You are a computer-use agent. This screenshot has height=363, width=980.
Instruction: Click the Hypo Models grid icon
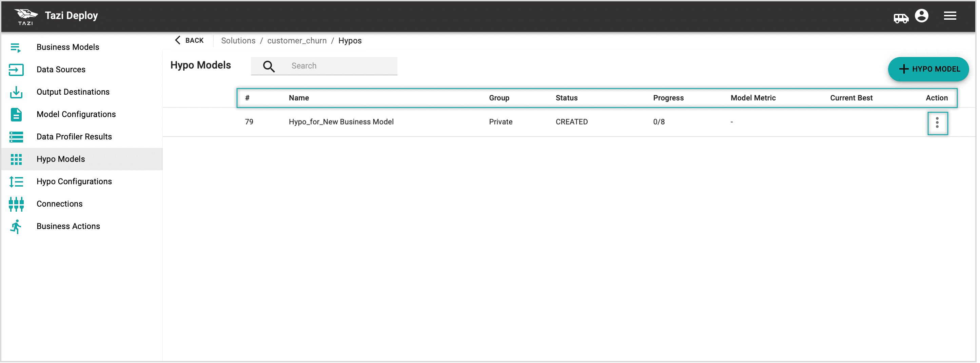(x=16, y=159)
